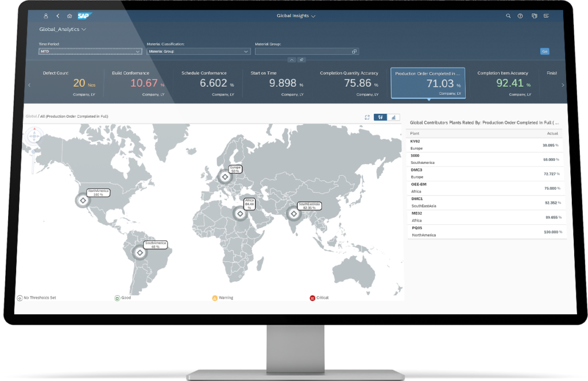Open the notifications icon at top right
The height and width of the screenshot is (381, 588).
click(x=535, y=16)
